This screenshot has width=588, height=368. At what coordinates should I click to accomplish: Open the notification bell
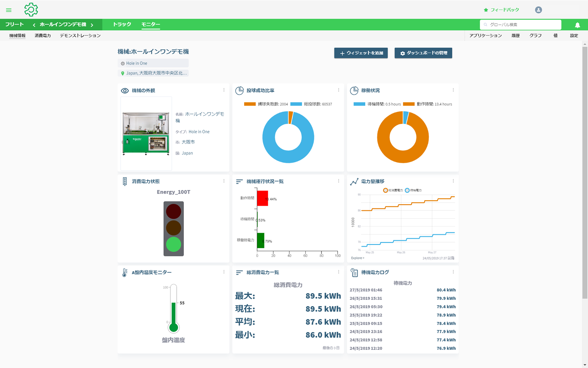(577, 25)
